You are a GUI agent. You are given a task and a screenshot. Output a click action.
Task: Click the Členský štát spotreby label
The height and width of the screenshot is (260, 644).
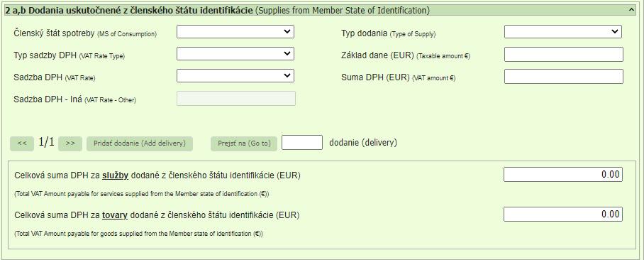[55, 33]
